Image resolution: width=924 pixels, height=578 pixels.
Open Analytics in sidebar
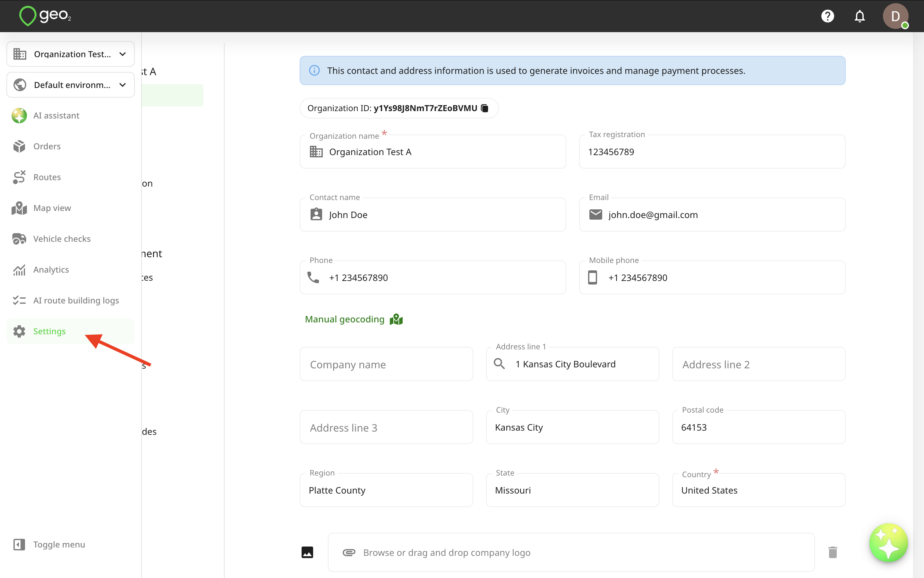tap(71, 269)
